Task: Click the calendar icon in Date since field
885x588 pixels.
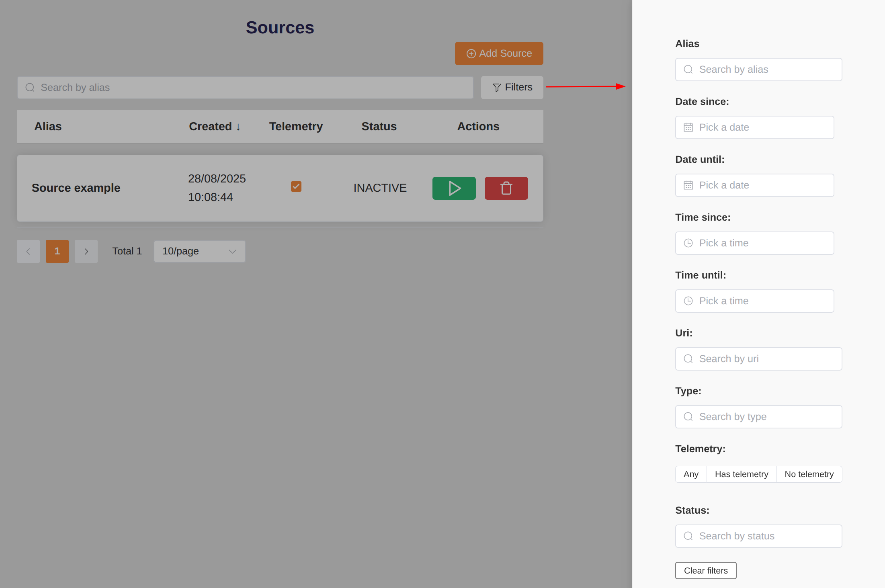Action: [688, 127]
